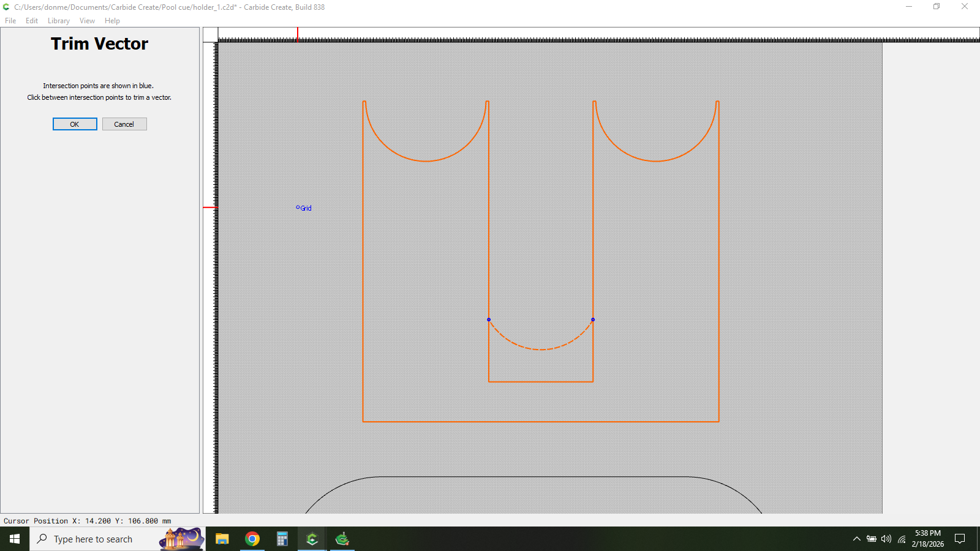Open Calculator from the taskbar
This screenshot has height=551, width=980.
(282, 539)
